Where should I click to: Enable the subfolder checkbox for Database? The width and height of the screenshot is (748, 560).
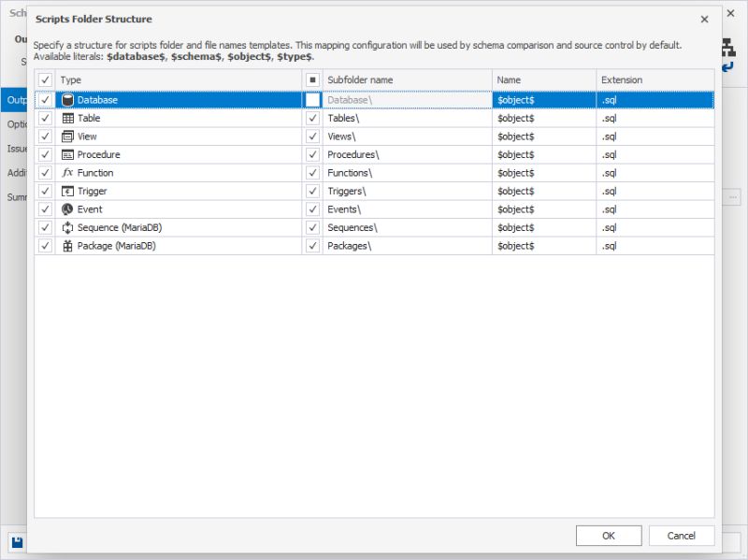tap(313, 99)
